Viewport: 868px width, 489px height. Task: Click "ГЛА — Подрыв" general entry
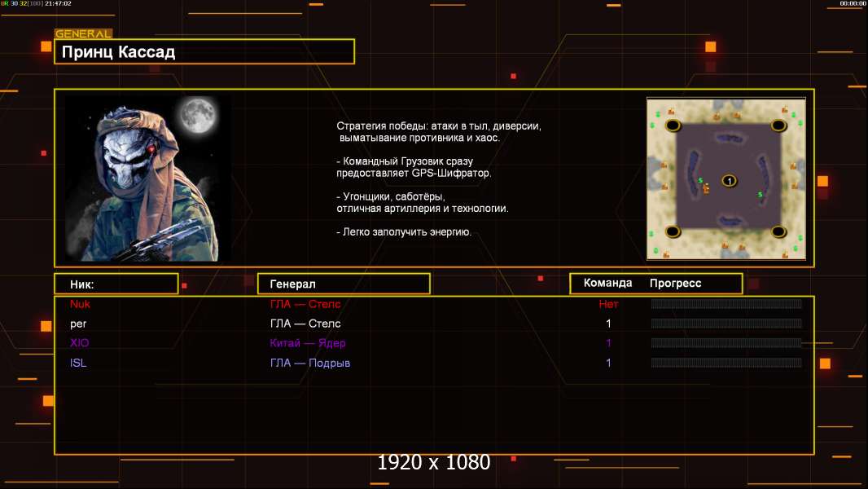pos(310,363)
